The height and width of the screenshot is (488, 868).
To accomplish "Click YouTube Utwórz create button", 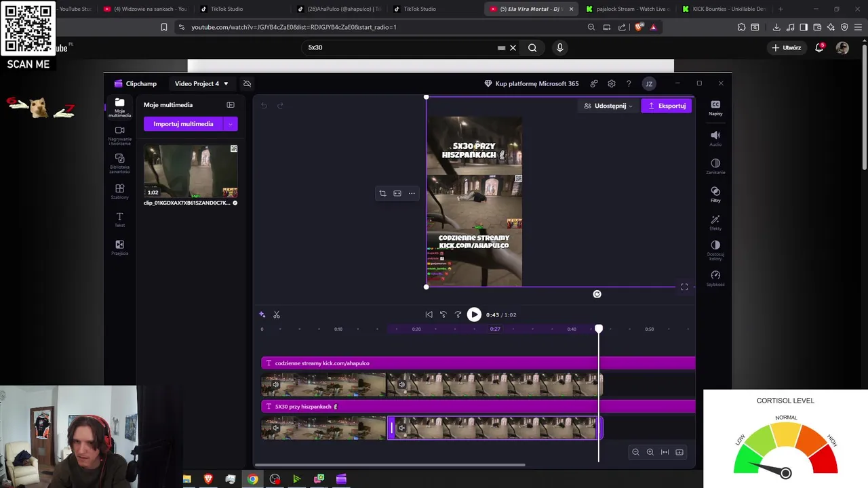I will pyautogui.click(x=787, y=47).
